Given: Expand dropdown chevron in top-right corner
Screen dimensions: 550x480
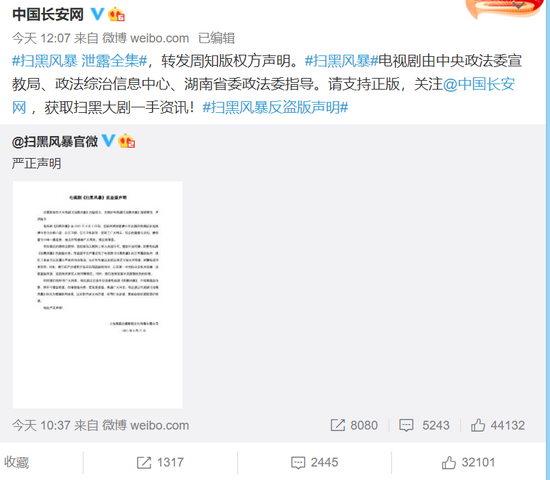Looking at the screenshot, I should click(518, 5).
